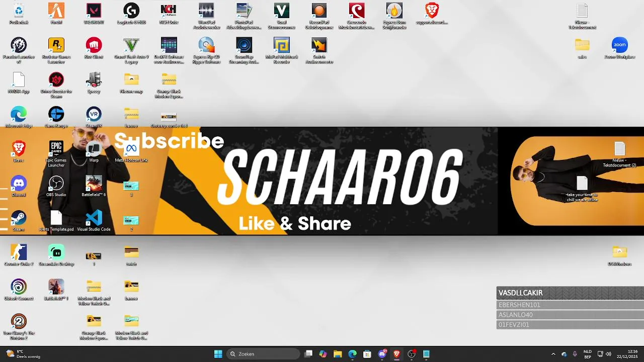Expand the hidden system tray icons

(553, 354)
